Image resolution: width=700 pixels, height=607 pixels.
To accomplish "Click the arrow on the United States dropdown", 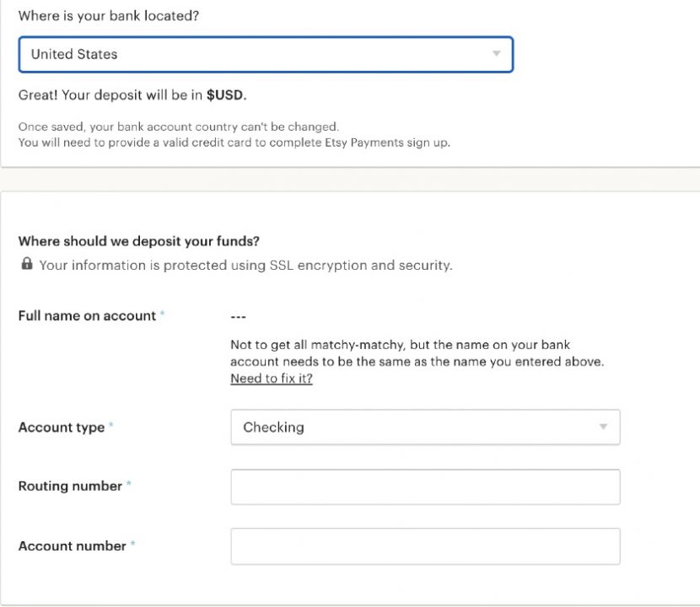I will 496,54.
